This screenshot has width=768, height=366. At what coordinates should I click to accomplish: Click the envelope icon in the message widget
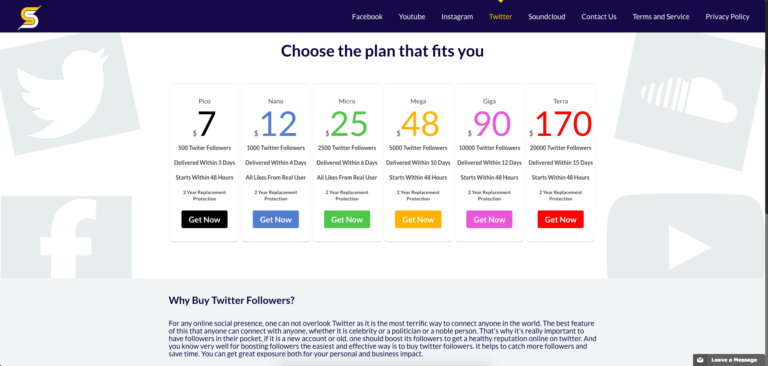click(700, 360)
